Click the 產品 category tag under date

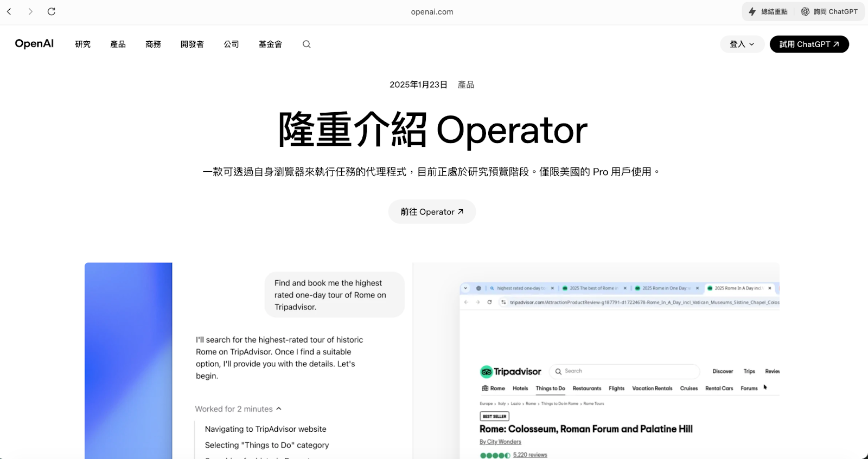(x=466, y=85)
